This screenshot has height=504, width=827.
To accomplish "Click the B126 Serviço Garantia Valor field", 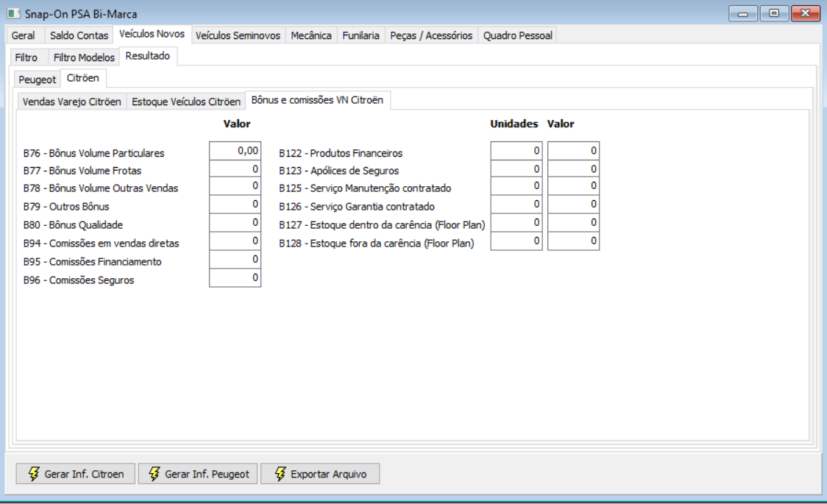I will 573,204.
